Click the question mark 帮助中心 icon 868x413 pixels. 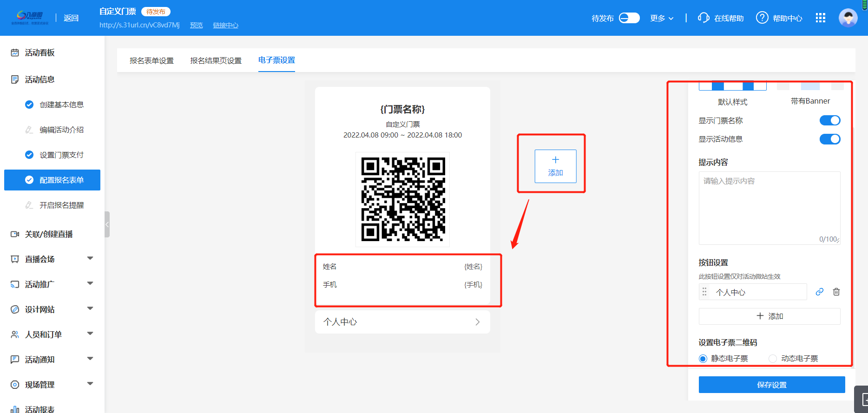[x=762, y=18]
